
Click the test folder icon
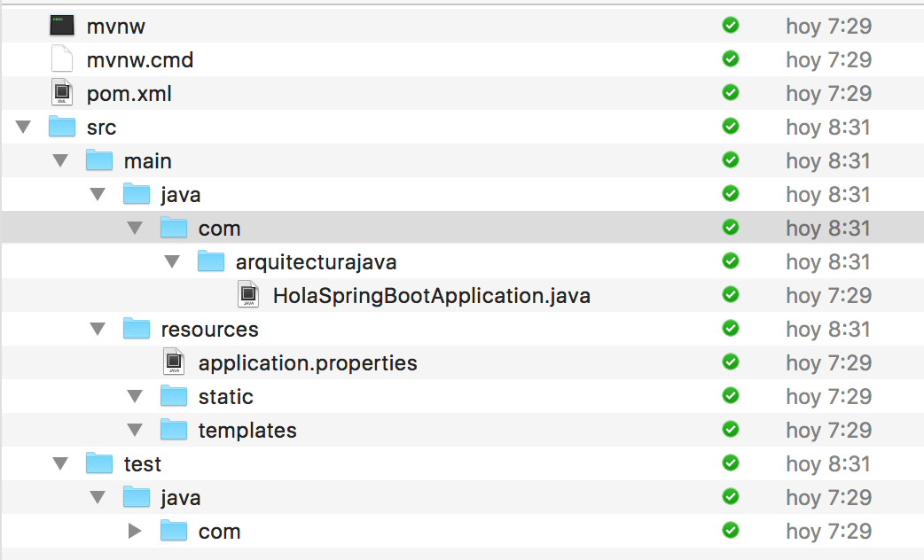coord(98,463)
